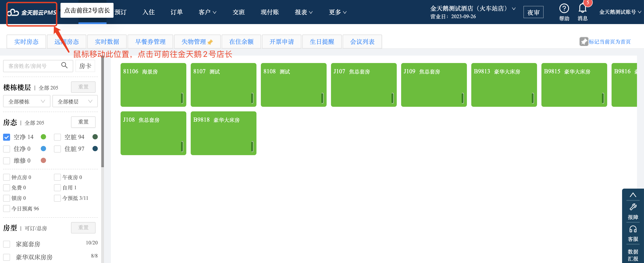This screenshot has height=263, width=644.
Task: Check the 自用 1 checkbox
Action: (x=57, y=187)
